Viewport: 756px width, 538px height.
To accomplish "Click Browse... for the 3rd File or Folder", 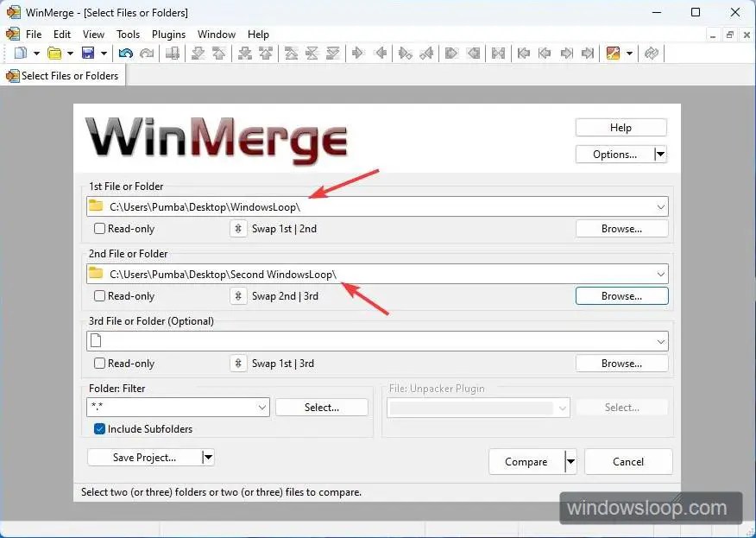I will click(x=622, y=364).
